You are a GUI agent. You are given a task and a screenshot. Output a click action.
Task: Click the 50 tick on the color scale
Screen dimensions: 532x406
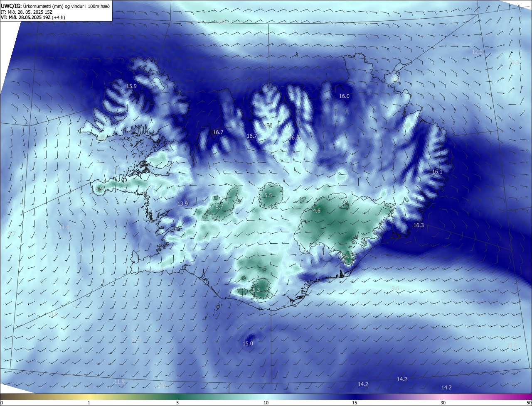click(529, 403)
